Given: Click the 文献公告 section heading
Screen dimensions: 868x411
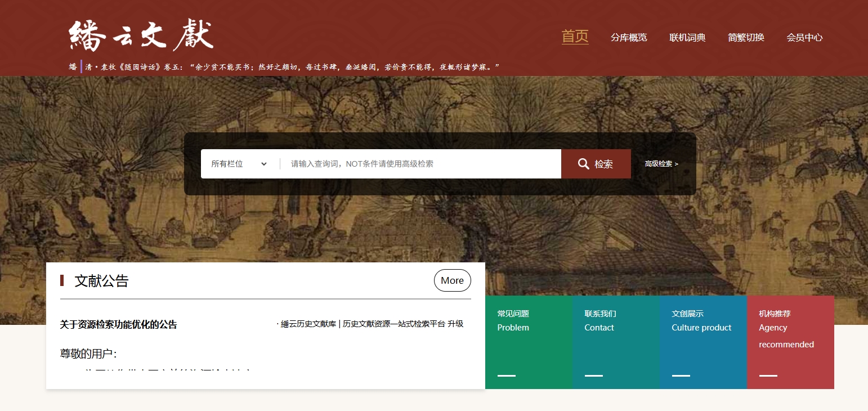Looking at the screenshot, I should click(102, 281).
